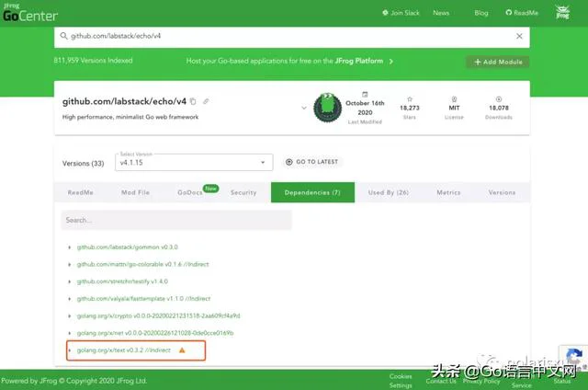Click the gopher badge image
588x390 pixels.
tap(327, 108)
